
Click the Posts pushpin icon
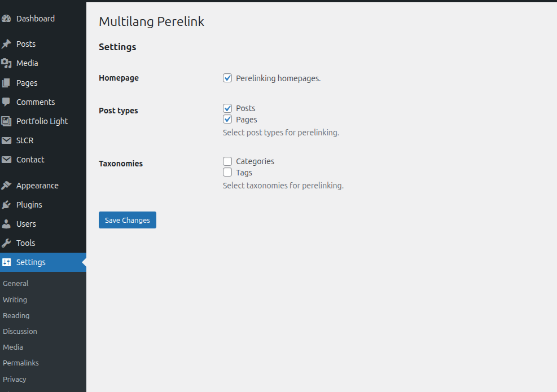(6, 44)
